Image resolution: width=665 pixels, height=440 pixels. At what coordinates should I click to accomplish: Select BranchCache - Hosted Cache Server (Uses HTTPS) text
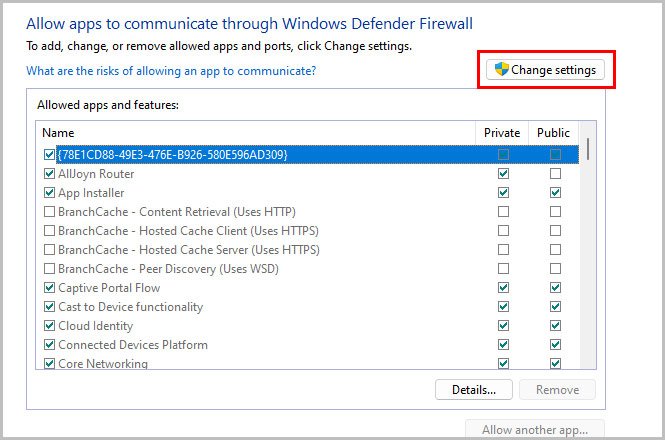tap(189, 250)
